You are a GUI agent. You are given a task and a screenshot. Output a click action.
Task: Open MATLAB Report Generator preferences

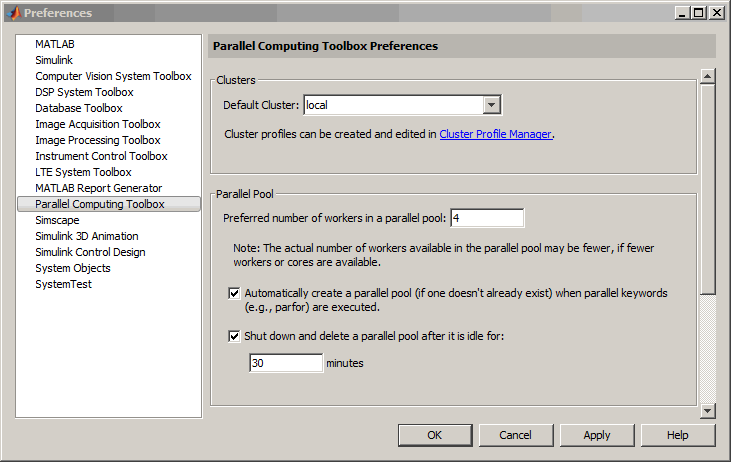tap(99, 188)
